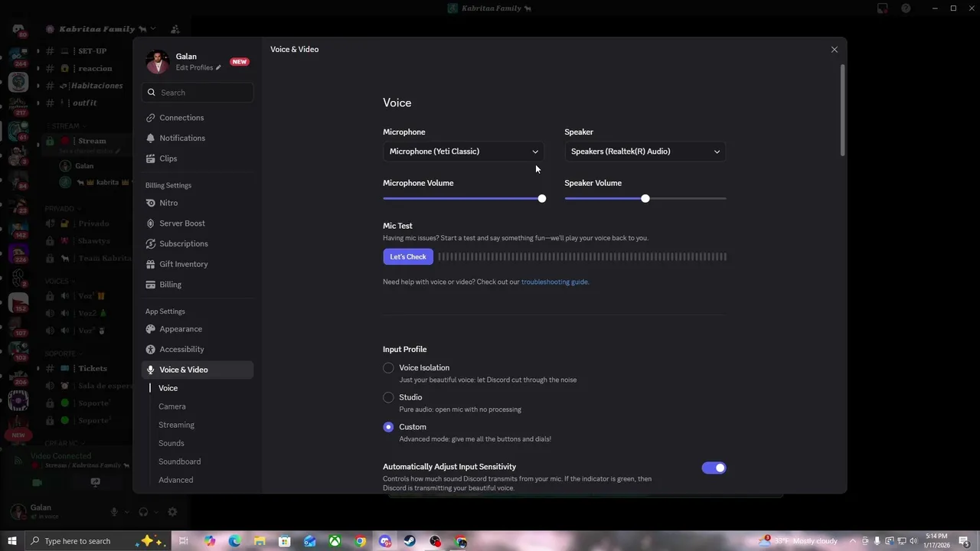
Task: Click the invite members icon next to server name
Action: click(x=175, y=29)
